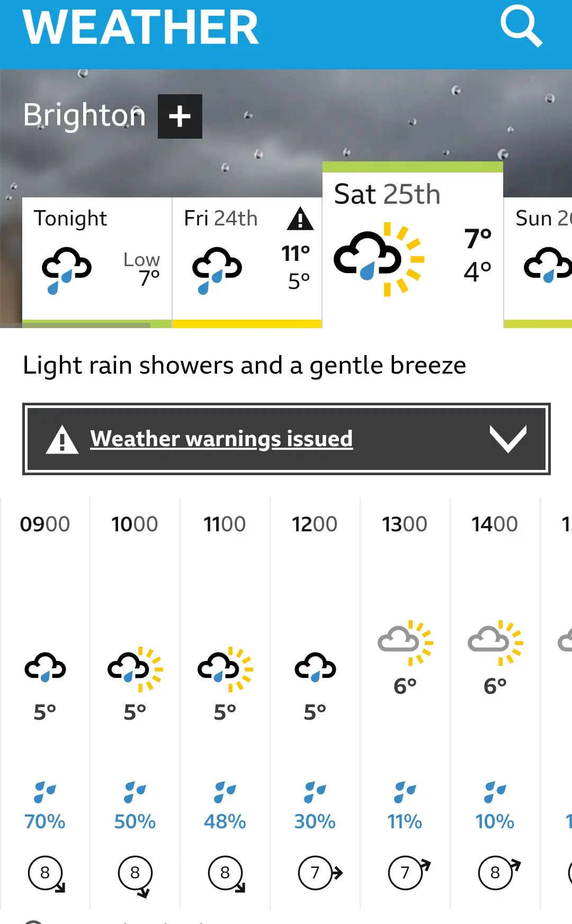Tap the 70% rain chance at 0900
Image resolution: width=572 pixels, height=924 pixels.
coord(45,821)
